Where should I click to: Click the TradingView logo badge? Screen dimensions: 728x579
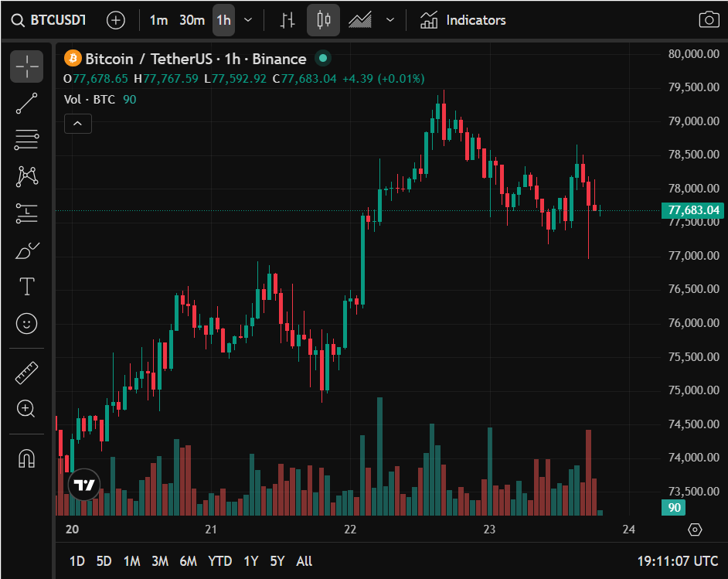pos(84,485)
